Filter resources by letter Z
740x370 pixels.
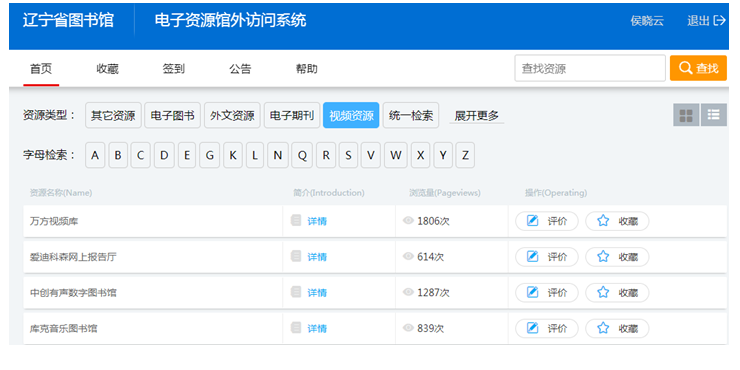point(465,155)
